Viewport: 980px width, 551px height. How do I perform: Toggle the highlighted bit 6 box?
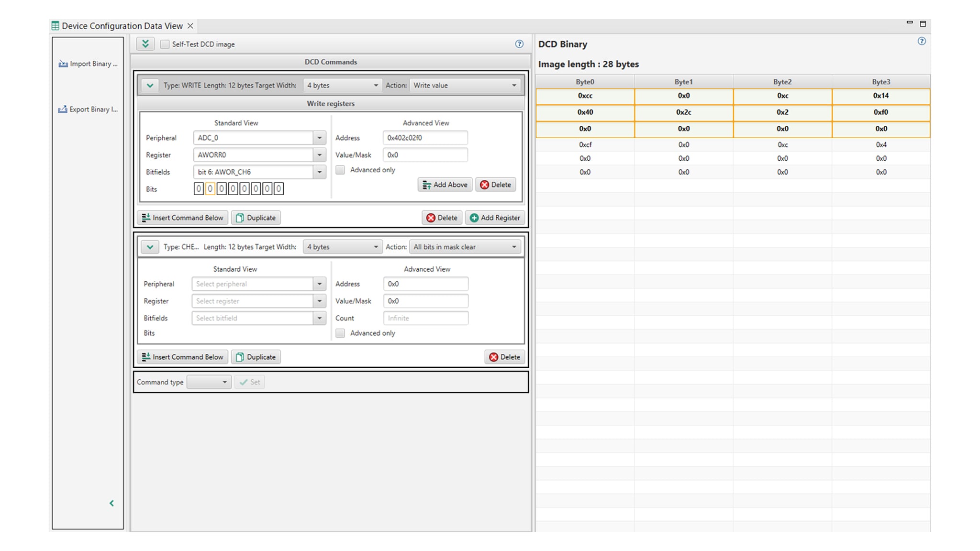(x=210, y=189)
